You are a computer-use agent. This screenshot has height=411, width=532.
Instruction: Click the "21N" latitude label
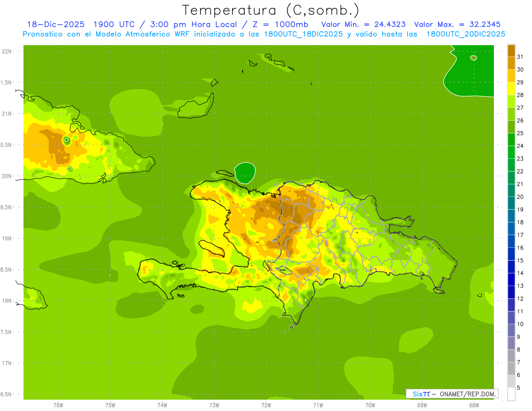pyautogui.click(x=7, y=114)
